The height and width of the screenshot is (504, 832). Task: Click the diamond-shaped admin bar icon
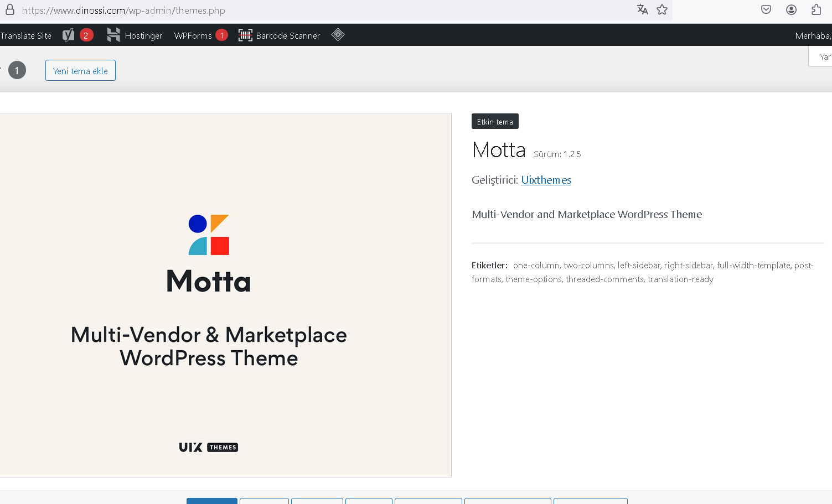click(338, 35)
